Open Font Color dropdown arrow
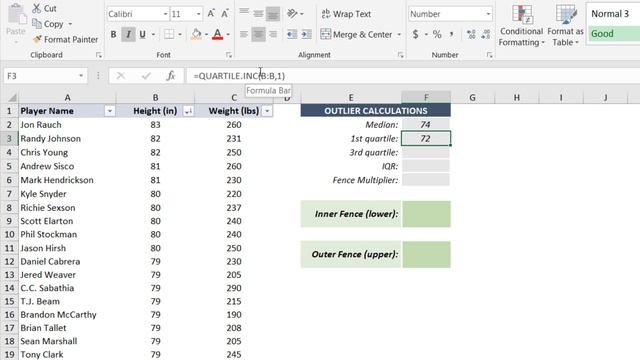 coord(228,35)
